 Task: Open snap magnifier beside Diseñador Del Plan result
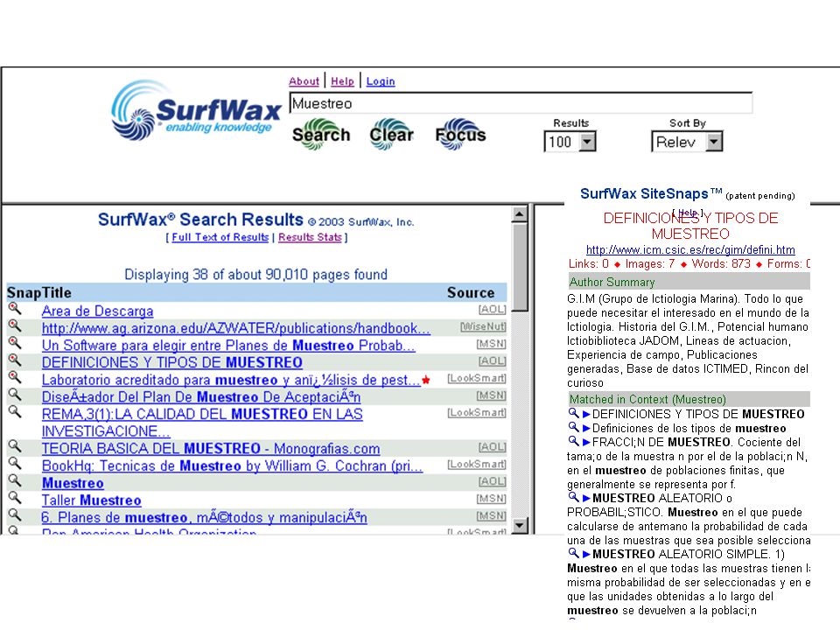pos(15,395)
